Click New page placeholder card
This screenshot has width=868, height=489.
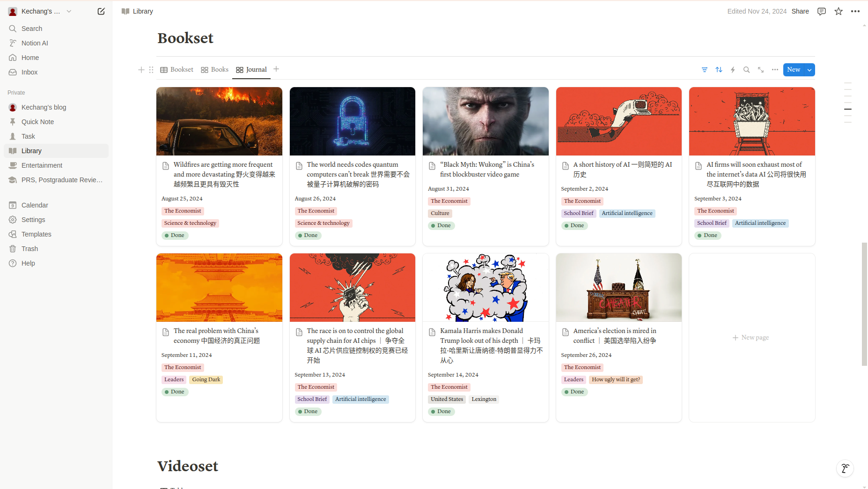point(751,338)
